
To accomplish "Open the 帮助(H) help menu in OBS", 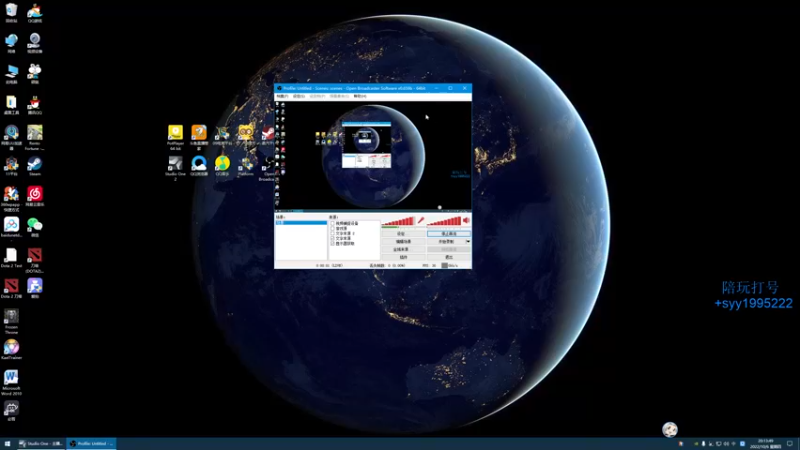I will [x=360, y=96].
